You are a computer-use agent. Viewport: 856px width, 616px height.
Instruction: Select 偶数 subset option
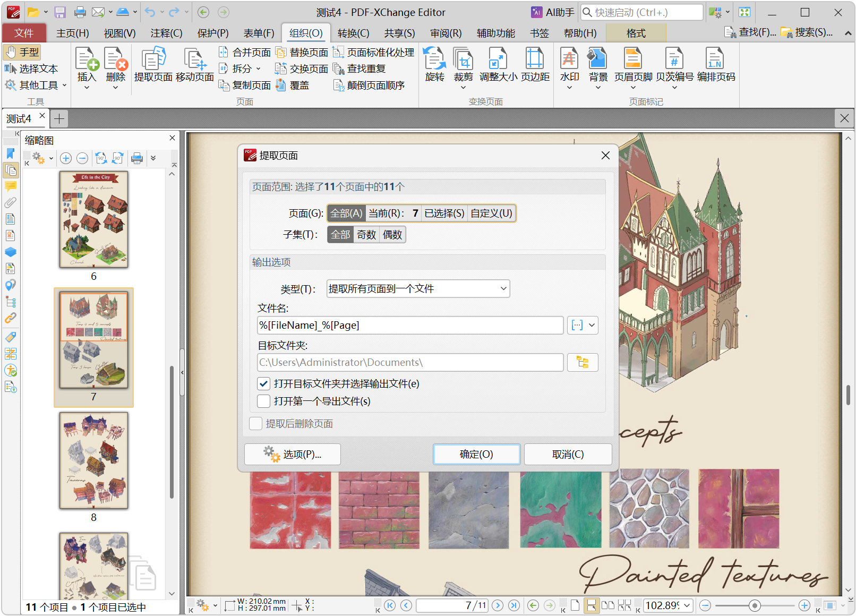pos(392,235)
